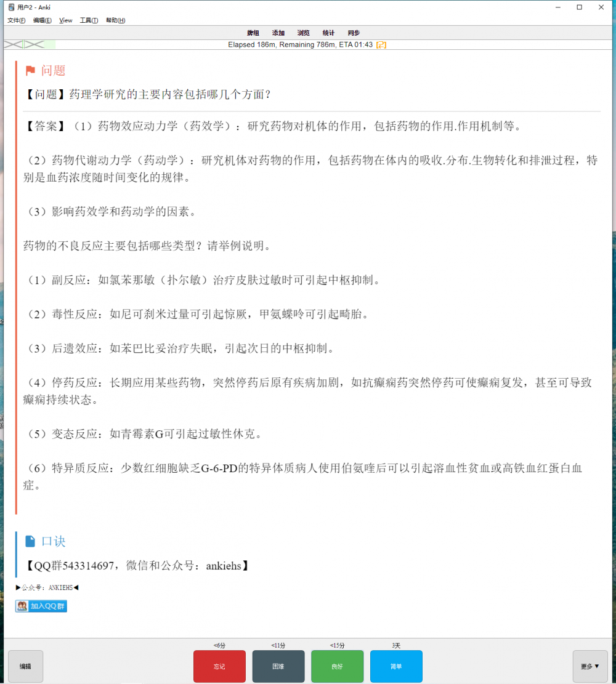Image resolution: width=616 pixels, height=684 pixels.
Task: Click the 加入QQ群 button
Action: (41, 606)
